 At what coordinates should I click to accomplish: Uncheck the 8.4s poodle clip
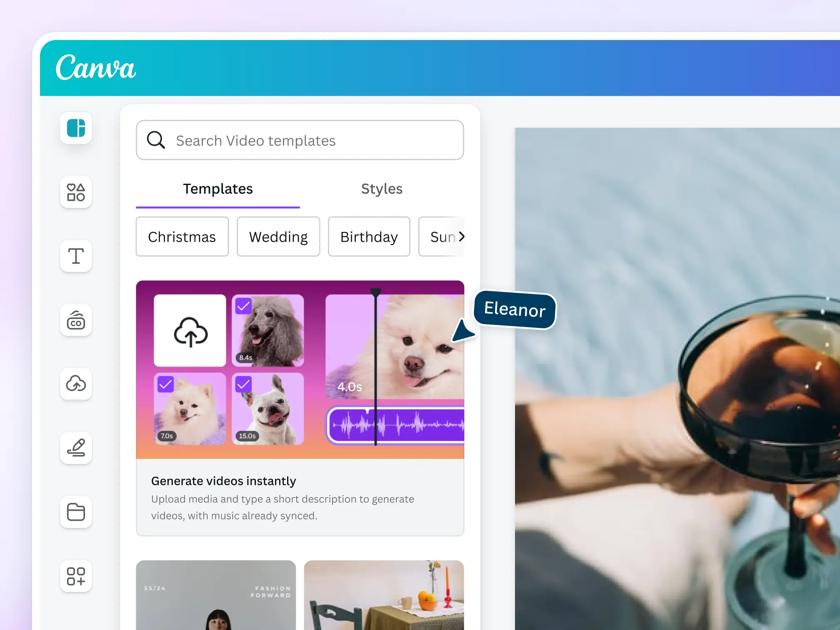(x=244, y=306)
